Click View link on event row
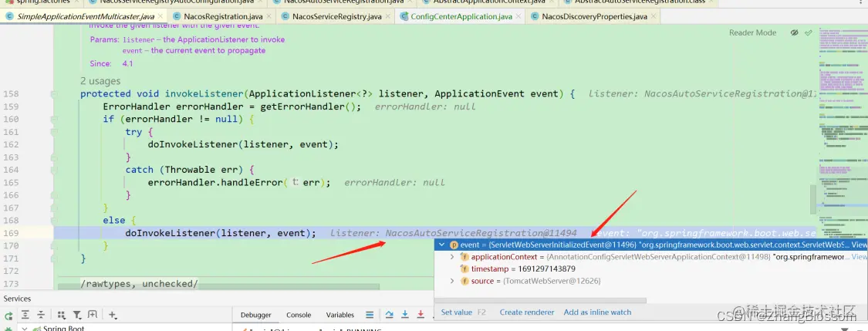The image size is (868, 331). [858, 245]
